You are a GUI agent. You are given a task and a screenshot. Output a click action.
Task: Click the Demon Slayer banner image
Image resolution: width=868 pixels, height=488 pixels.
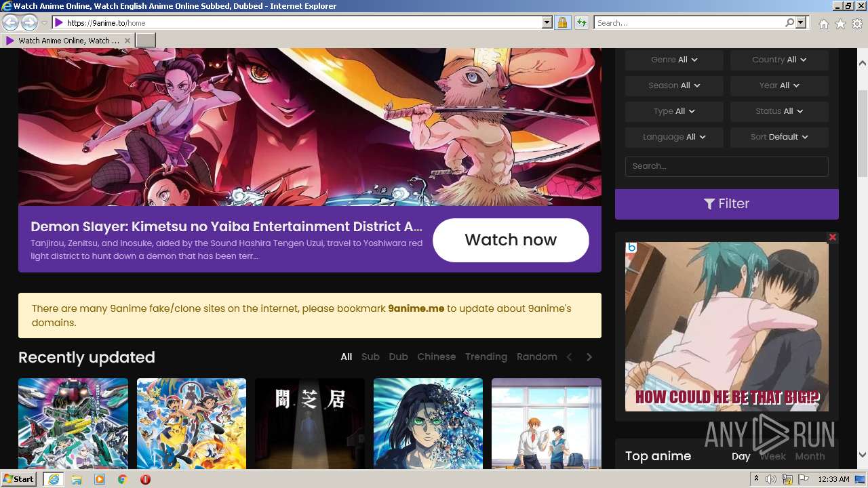[x=310, y=127]
